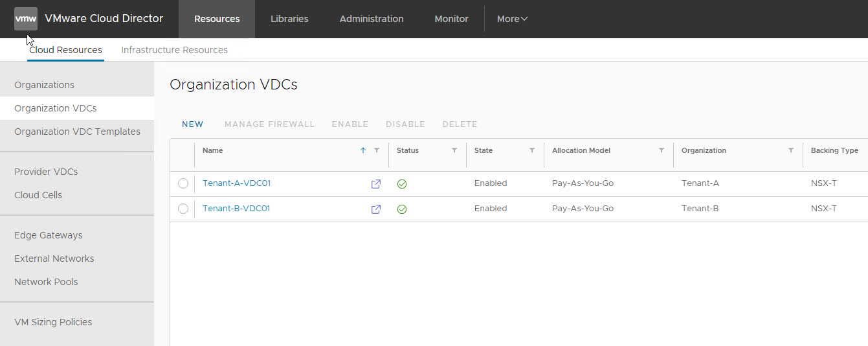This screenshot has width=868, height=346.
Task: Open Tenant-A-VDC01 in new window icon
Action: [x=375, y=184]
